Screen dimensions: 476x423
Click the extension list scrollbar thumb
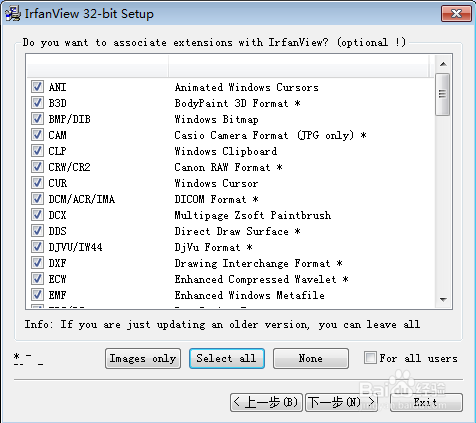(443, 94)
